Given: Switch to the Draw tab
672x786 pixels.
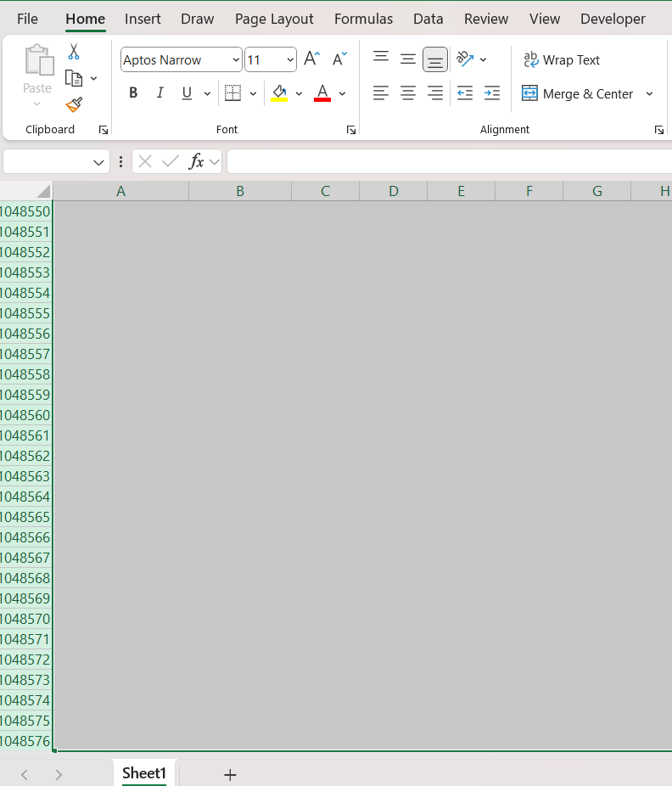Looking at the screenshot, I should point(197,19).
